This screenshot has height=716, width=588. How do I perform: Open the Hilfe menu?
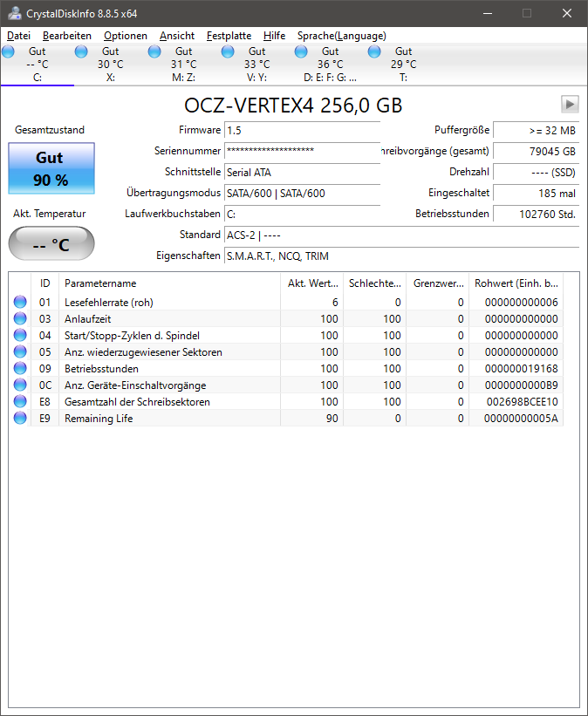pos(274,36)
